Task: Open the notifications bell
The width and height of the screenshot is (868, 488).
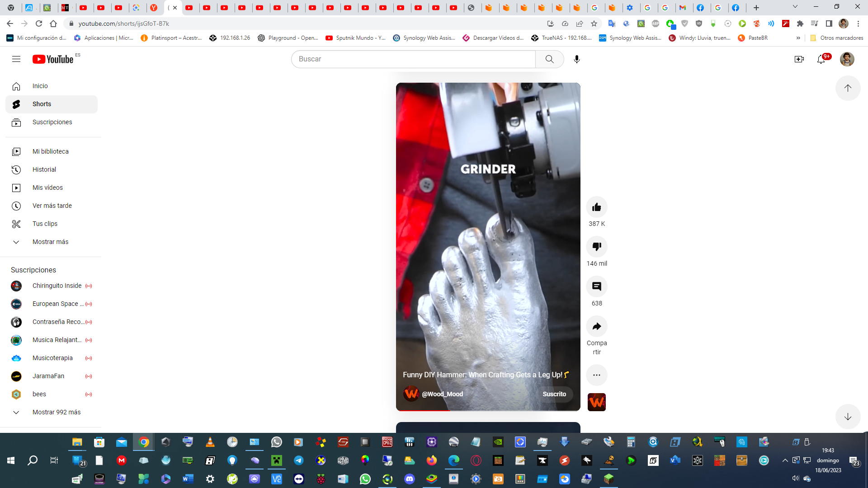Action: tap(821, 59)
